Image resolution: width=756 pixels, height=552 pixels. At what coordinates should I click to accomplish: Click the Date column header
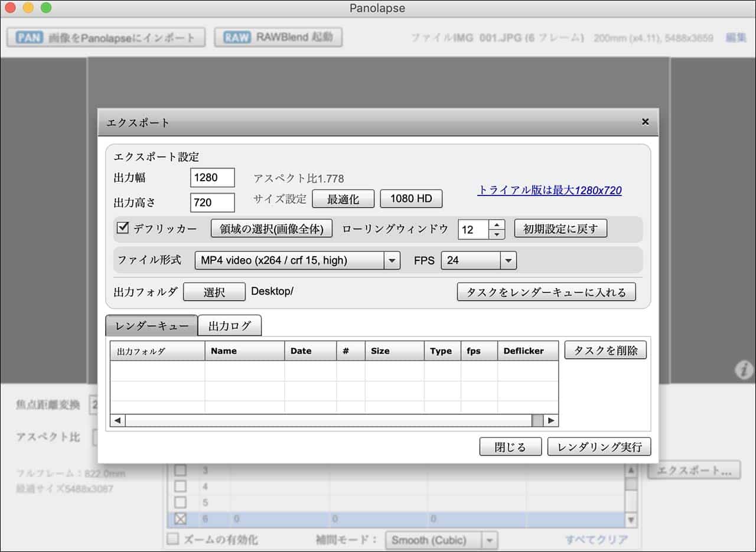point(311,351)
